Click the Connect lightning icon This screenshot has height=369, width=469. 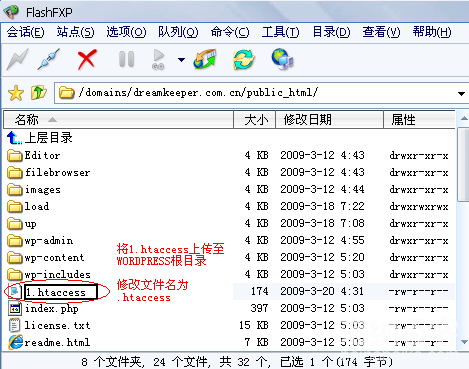17,59
